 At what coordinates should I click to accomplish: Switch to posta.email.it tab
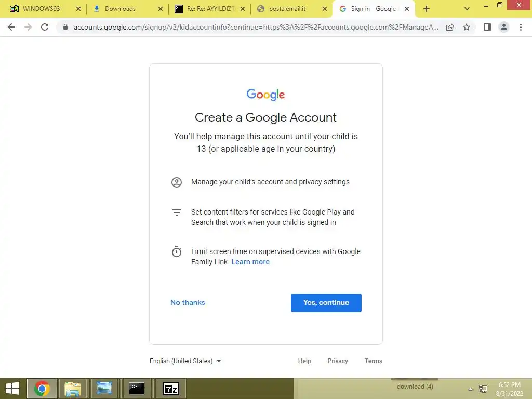coord(287,9)
